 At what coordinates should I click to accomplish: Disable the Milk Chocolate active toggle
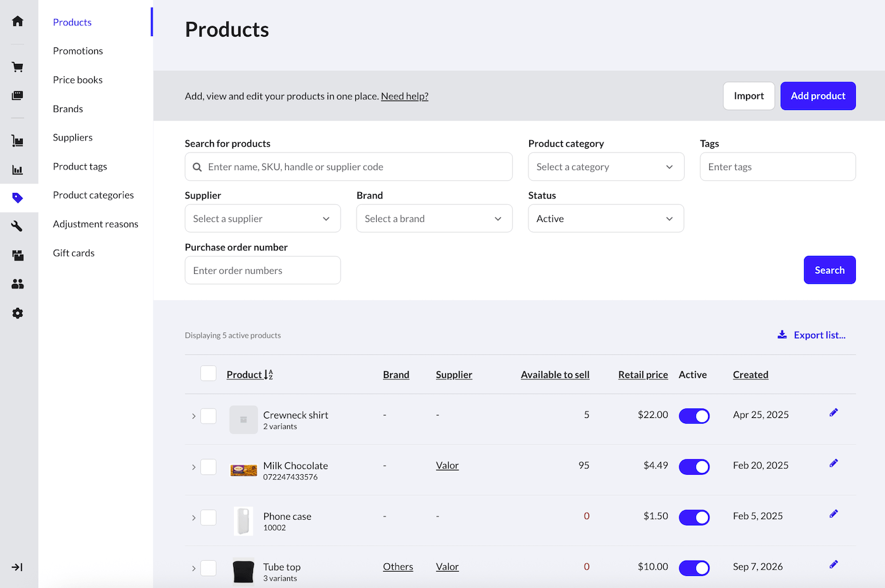pos(694,467)
